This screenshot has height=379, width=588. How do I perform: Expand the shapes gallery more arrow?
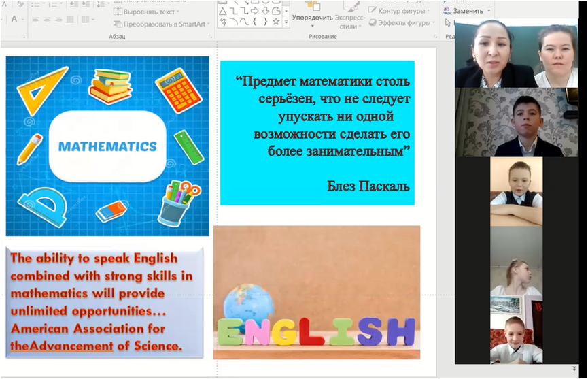point(286,22)
